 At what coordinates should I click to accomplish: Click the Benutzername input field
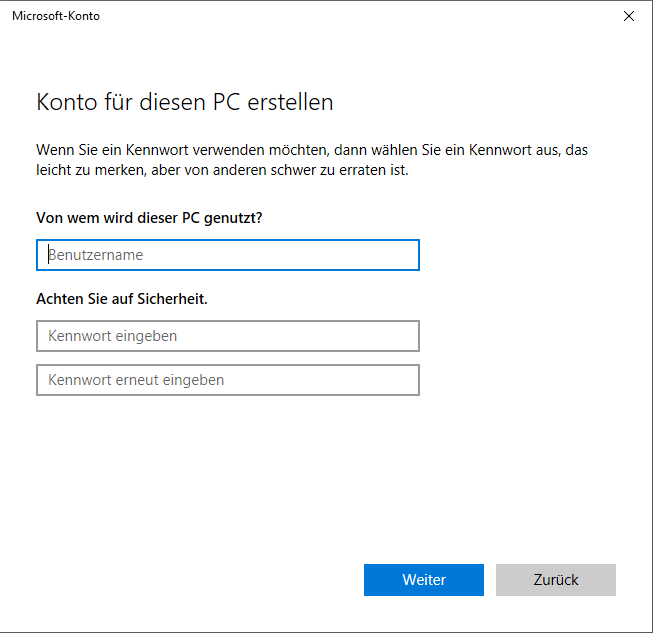click(227, 255)
